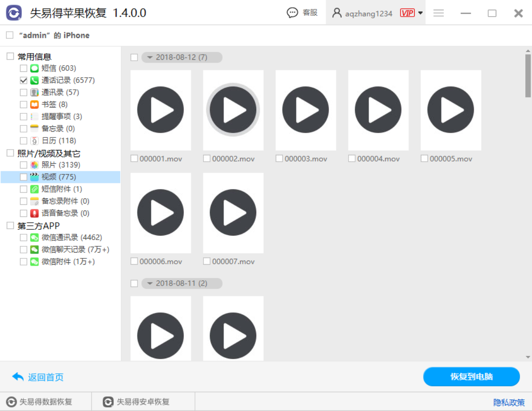The height and width of the screenshot is (411, 532).
Task: Check the 微信附件 (1万+) checkbox
Action: [x=23, y=262]
